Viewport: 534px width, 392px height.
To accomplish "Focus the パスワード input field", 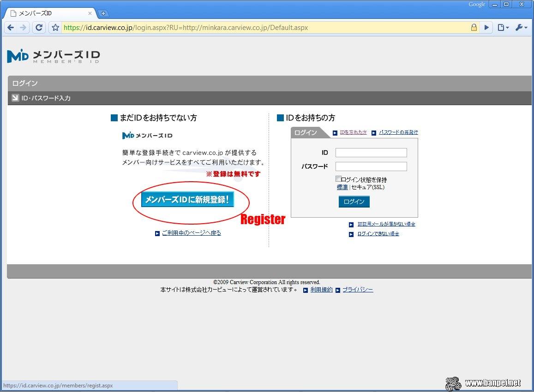I will tap(371, 166).
